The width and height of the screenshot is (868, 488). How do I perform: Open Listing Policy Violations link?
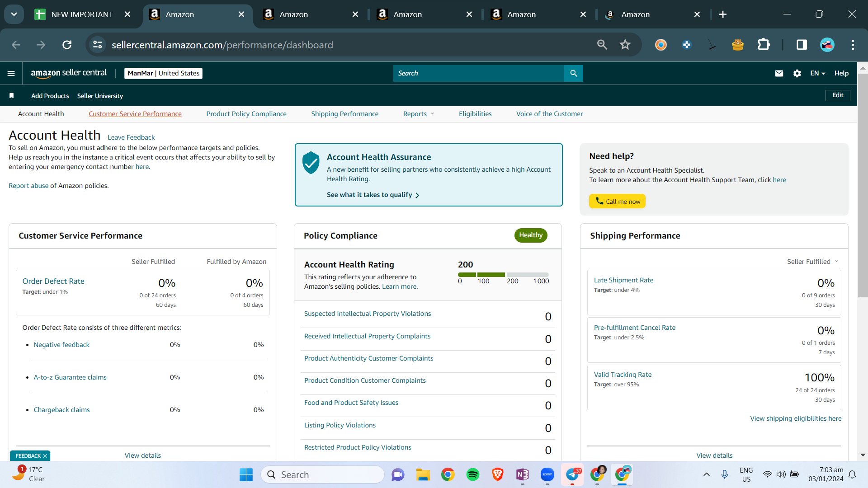[340, 425]
